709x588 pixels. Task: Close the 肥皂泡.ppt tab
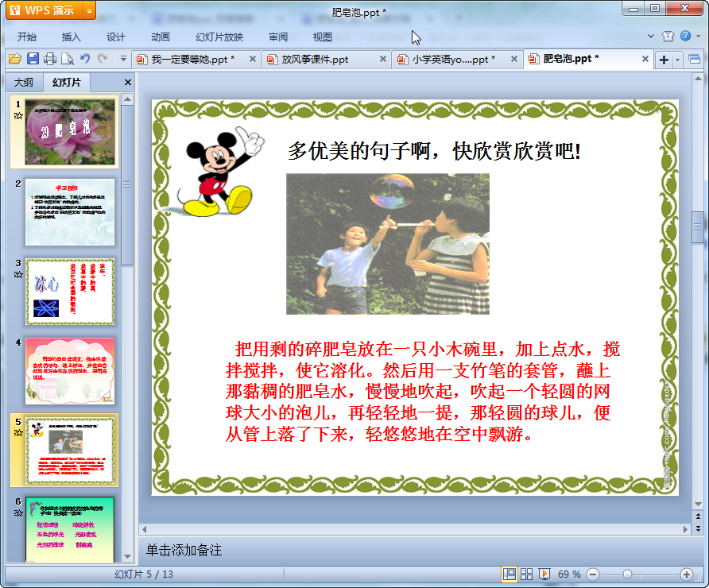click(x=645, y=59)
